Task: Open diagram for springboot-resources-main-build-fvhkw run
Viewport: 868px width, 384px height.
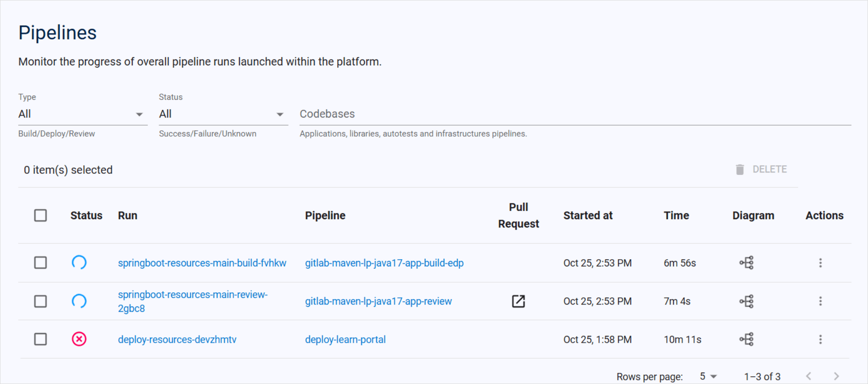Action: 746,263
